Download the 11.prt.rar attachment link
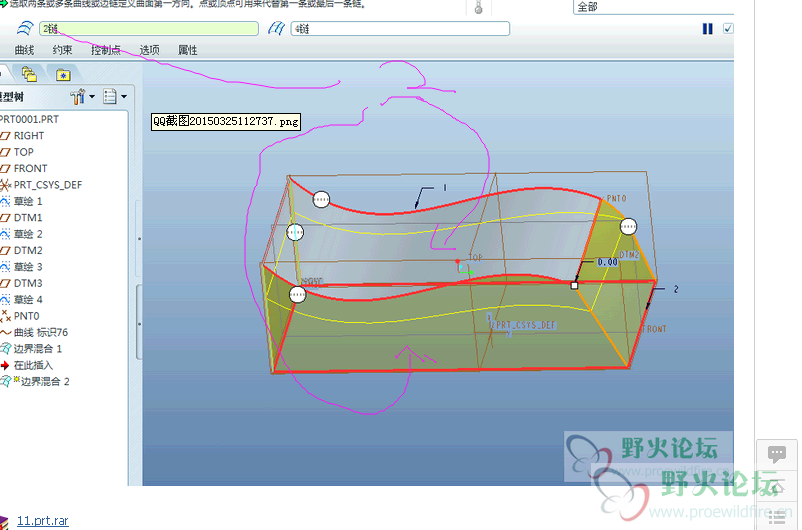Image resolution: width=802 pixels, height=530 pixels. point(42,521)
